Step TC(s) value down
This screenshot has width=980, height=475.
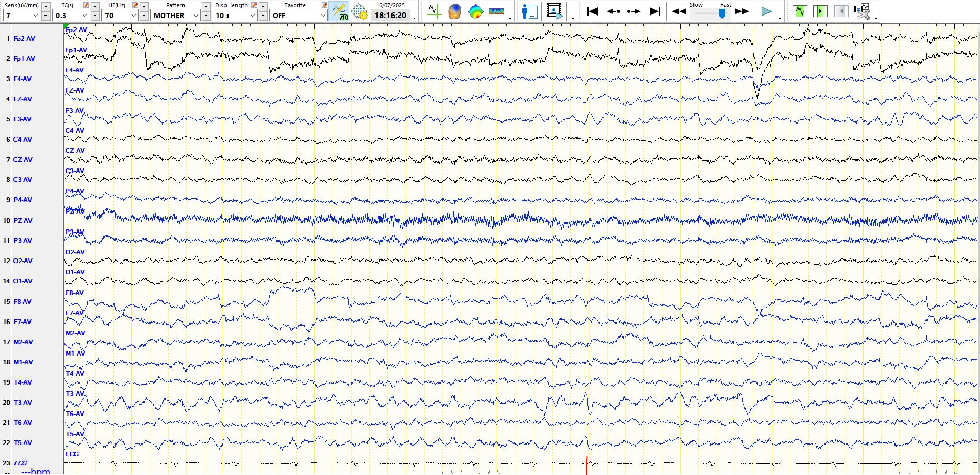[95, 16]
